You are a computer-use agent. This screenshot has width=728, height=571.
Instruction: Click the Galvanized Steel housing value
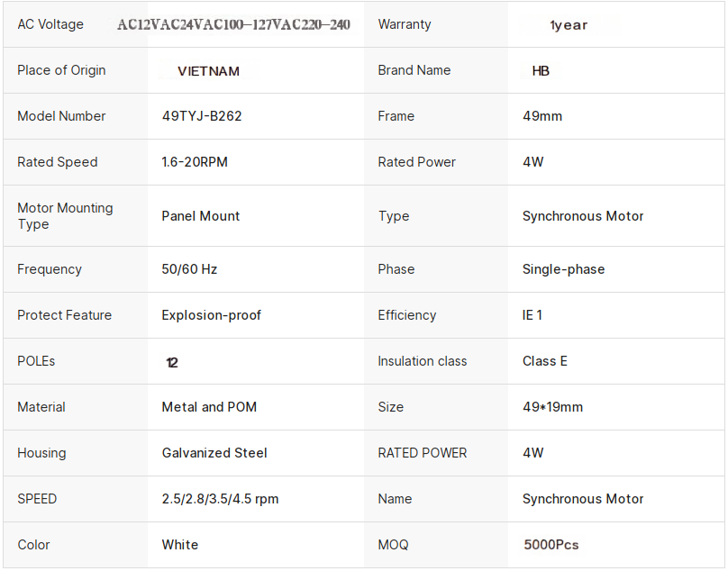(214, 453)
